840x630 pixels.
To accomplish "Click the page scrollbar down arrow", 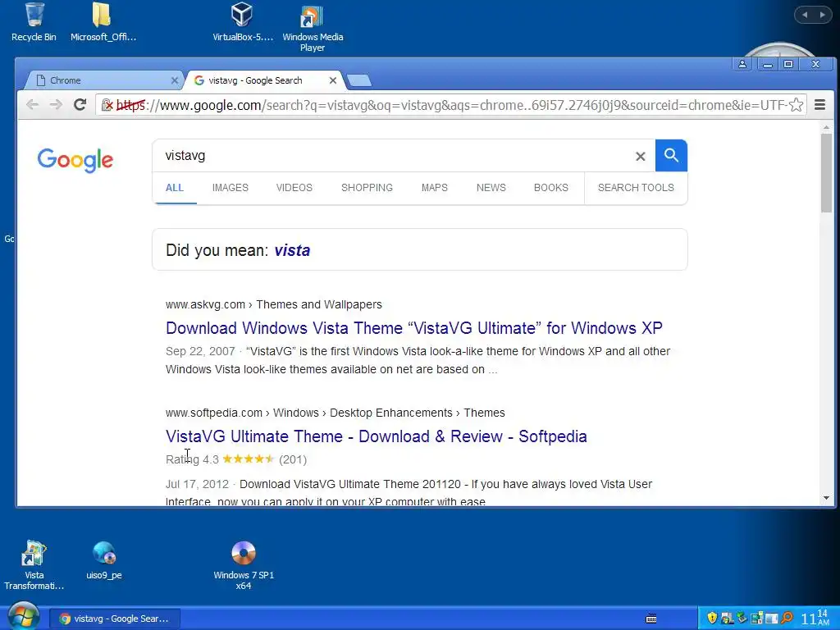I will coord(826,498).
